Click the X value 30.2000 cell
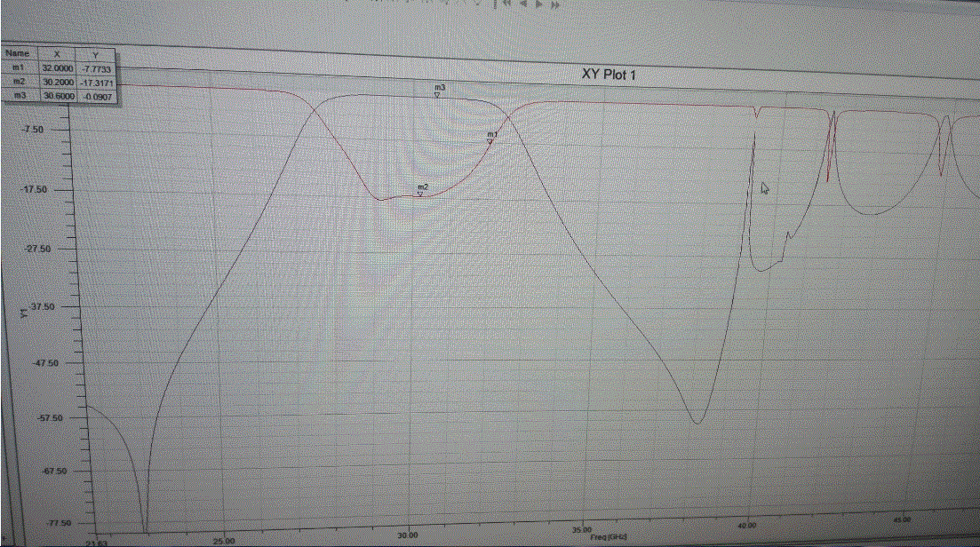 pos(58,82)
